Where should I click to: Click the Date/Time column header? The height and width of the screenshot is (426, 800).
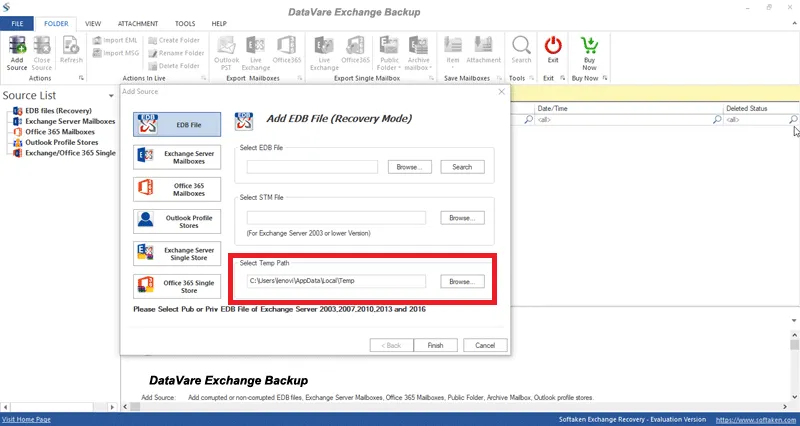click(x=629, y=108)
